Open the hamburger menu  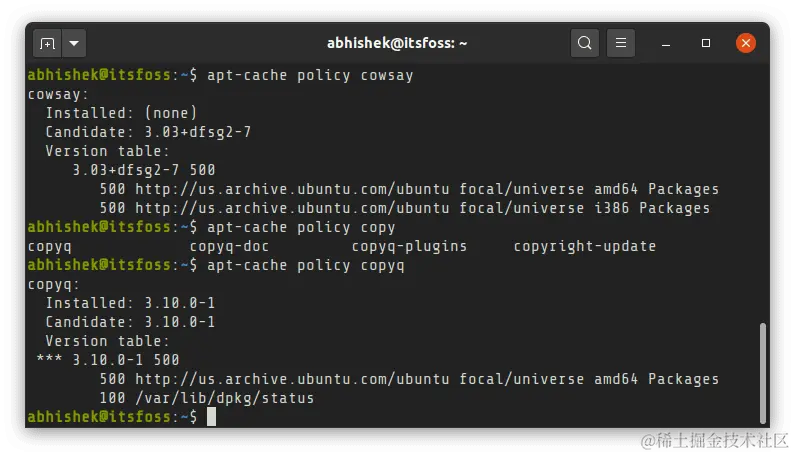click(621, 43)
